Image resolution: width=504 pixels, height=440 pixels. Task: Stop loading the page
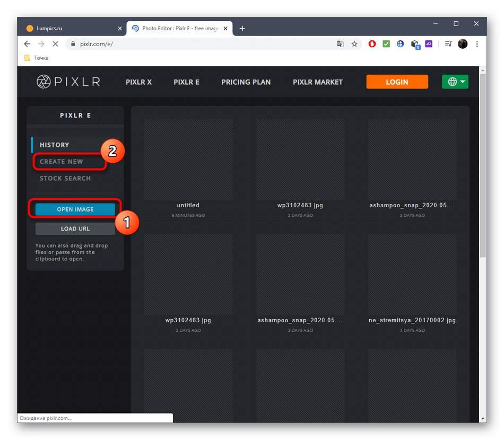(55, 44)
